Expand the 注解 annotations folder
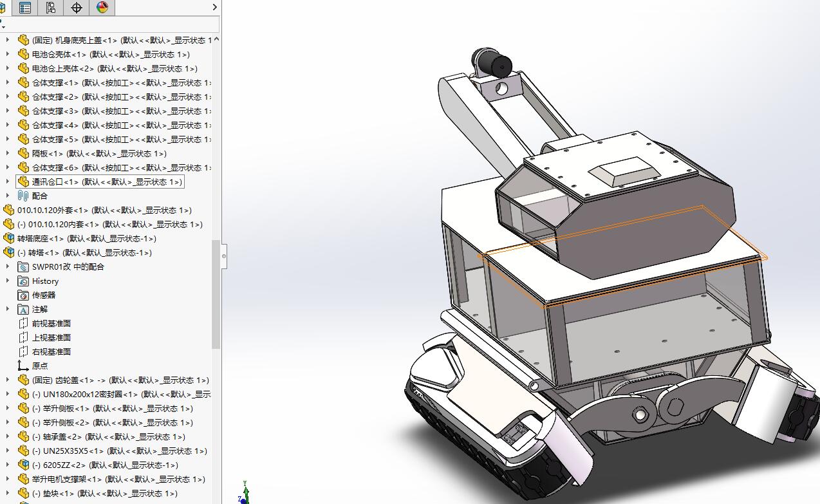820x504 pixels. click(8, 309)
